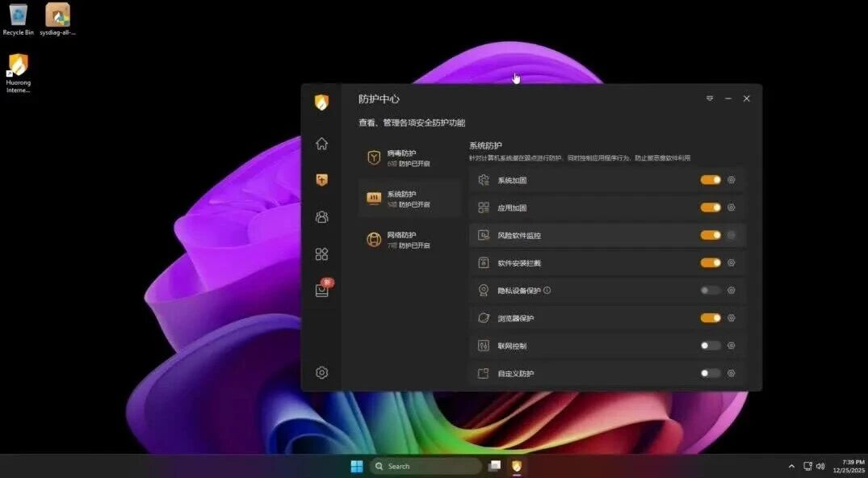868x478 pixels.
Task: Disable the 风险软件监控 switch
Action: pyautogui.click(x=711, y=236)
